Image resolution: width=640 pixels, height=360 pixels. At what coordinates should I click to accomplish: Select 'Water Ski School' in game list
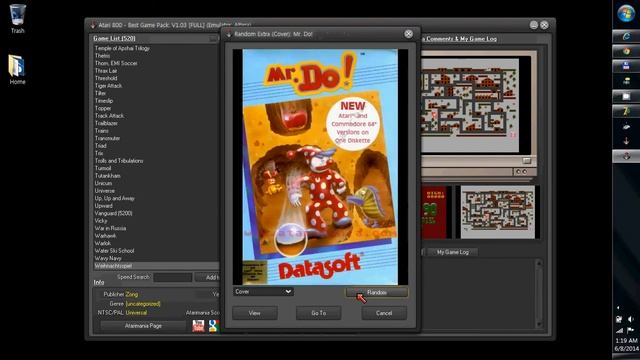coord(114,251)
